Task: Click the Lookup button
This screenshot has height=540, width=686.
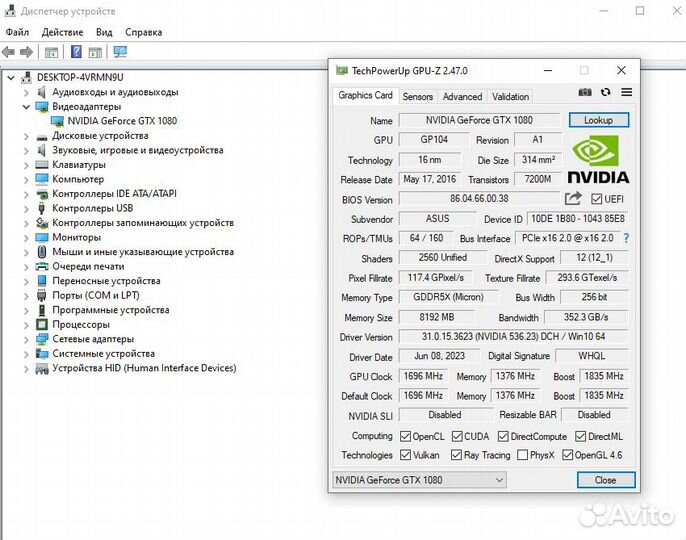Action: coord(598,120)
